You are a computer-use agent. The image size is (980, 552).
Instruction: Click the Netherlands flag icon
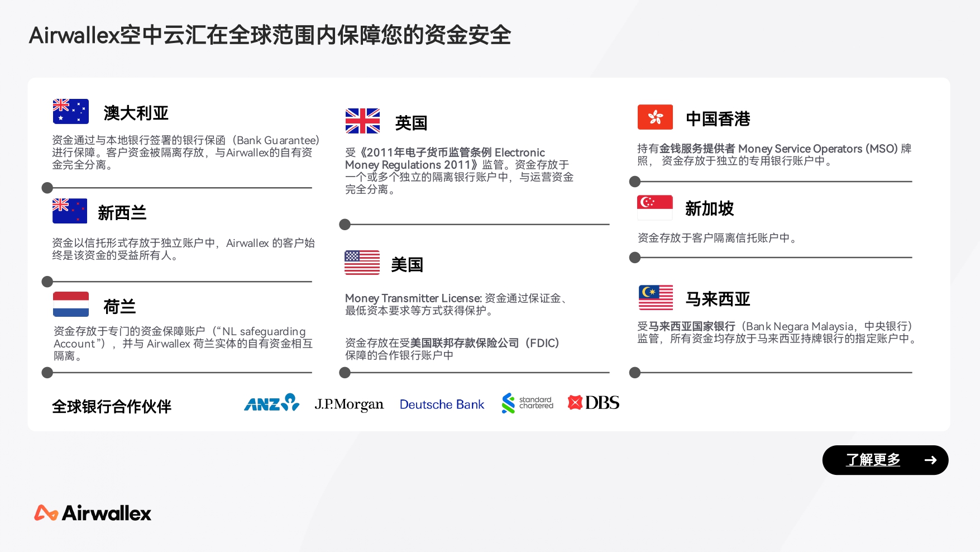tap(70, 303)
